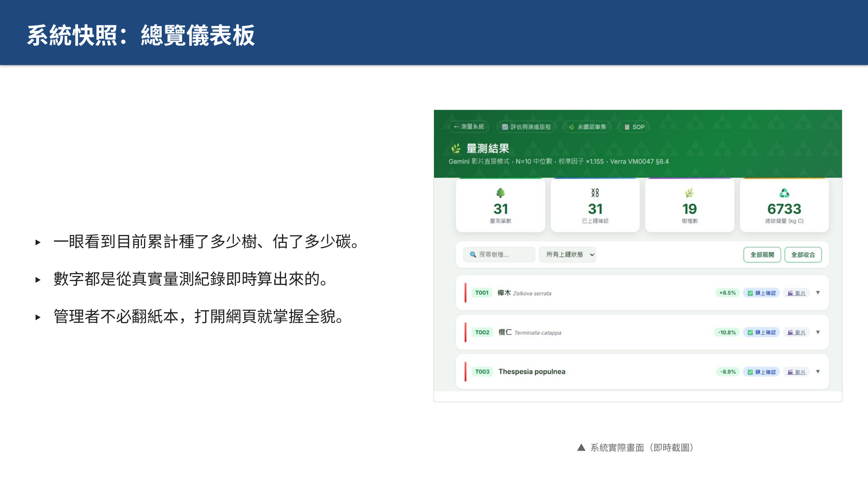Click the 全部收合 button
Image resolution: width=868 pixels, height=488 pixels.
(803, 255)
